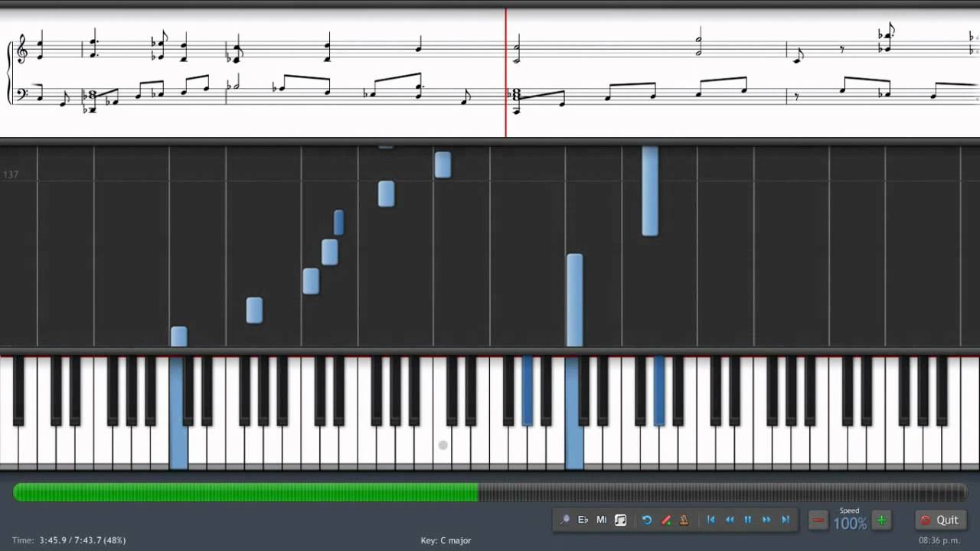Skip to the beginning of the song

point(711,520)
